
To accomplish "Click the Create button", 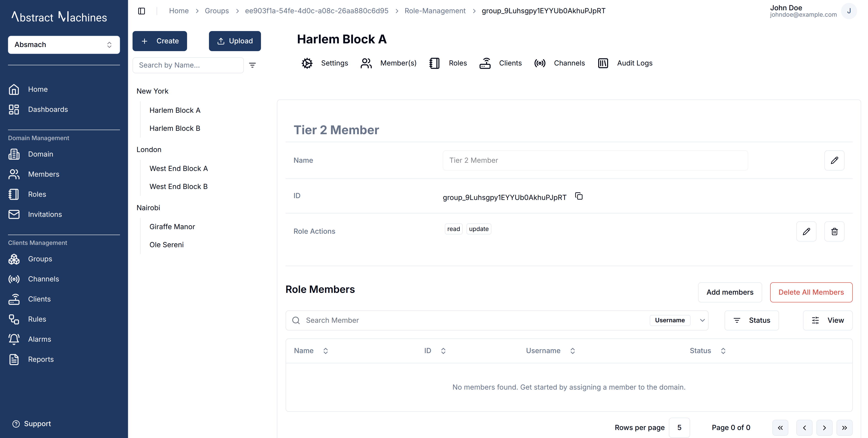I will point(160,41).
